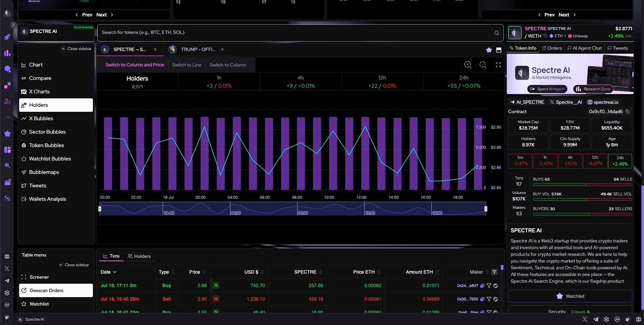Open X Bubbles in sidebar menu
The width and height of the screenshot is (644, 325).
[x=56, y=118]
